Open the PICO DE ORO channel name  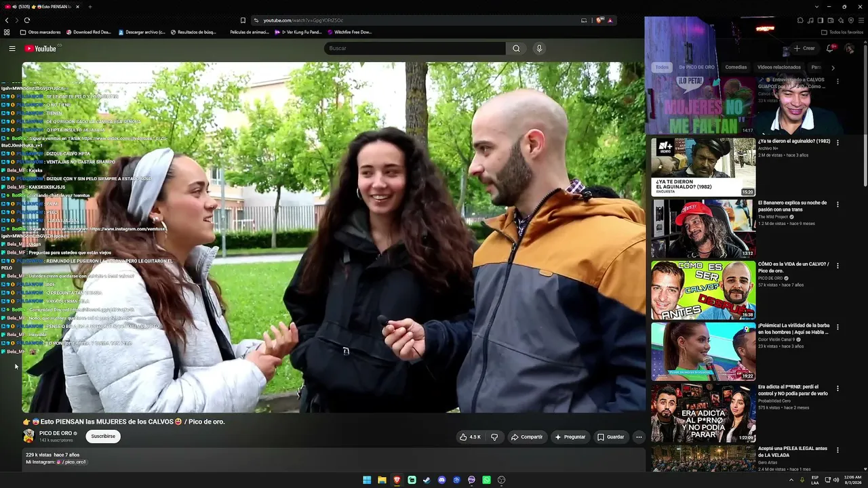(x=56, y=433)
